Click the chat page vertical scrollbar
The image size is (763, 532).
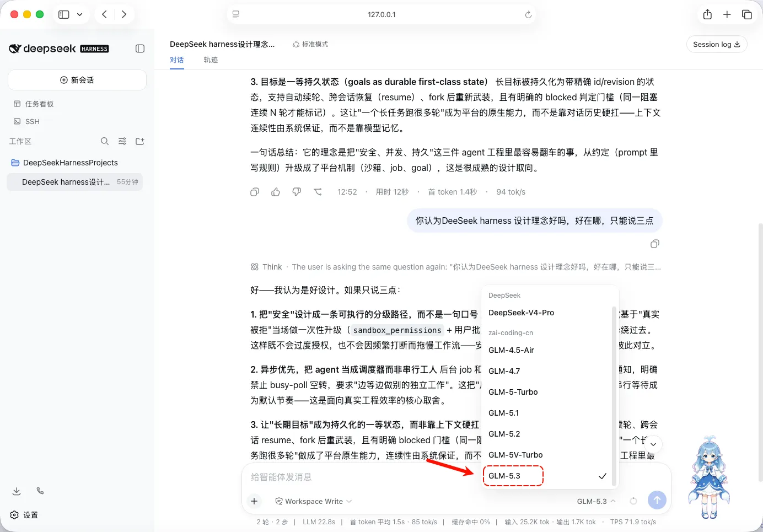click(760, 353)
